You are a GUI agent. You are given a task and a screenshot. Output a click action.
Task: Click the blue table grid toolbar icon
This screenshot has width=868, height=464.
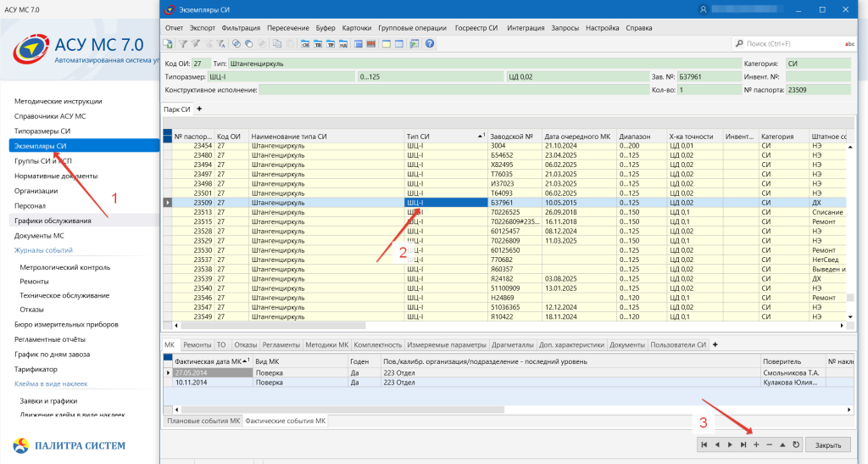point(359,44)
